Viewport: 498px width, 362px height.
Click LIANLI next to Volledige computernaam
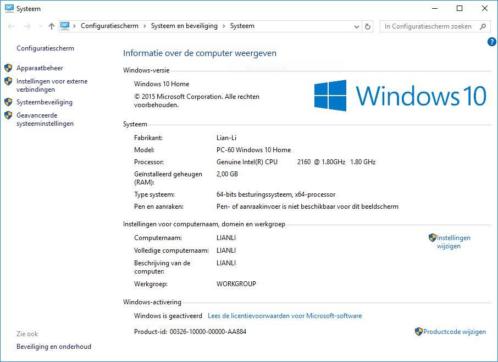pyautogui.click(x=226, y=251)
